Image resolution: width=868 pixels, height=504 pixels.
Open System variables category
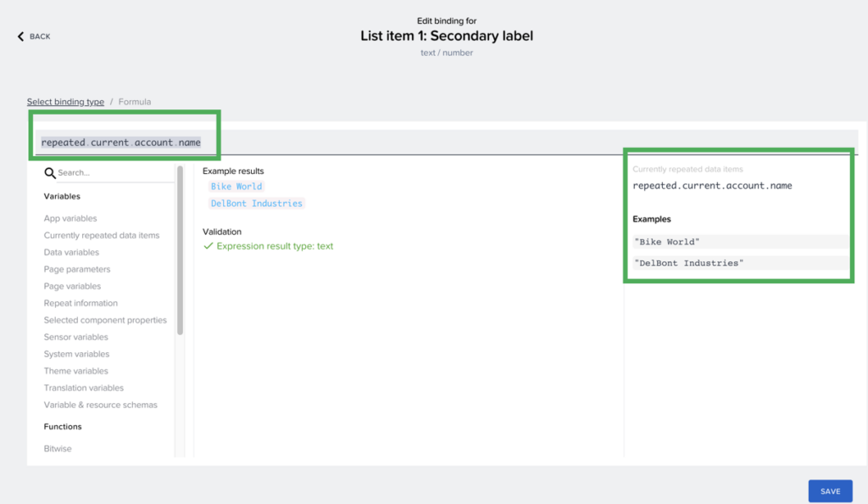[76, 354]
